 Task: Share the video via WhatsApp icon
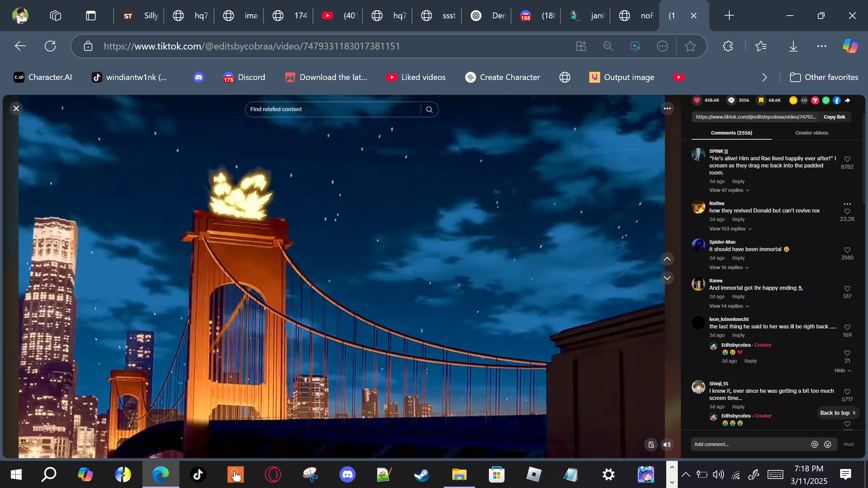click(x=826, y=100)
